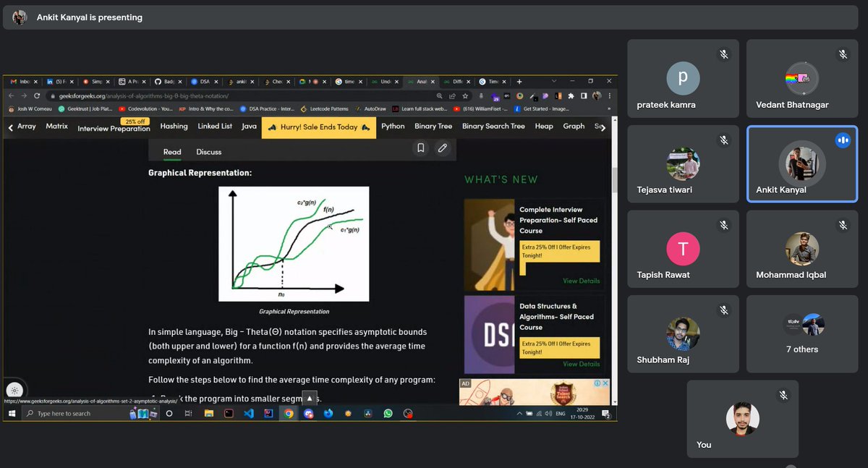Switch to the Discuss tab
Image resolution: width=868 pixels, height=468 pixels.
209,152
